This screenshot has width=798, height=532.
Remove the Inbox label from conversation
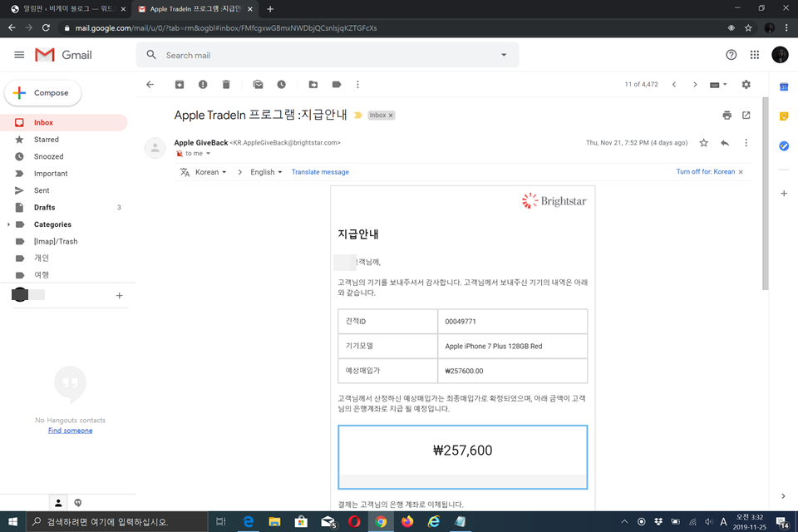click(391, 116)
